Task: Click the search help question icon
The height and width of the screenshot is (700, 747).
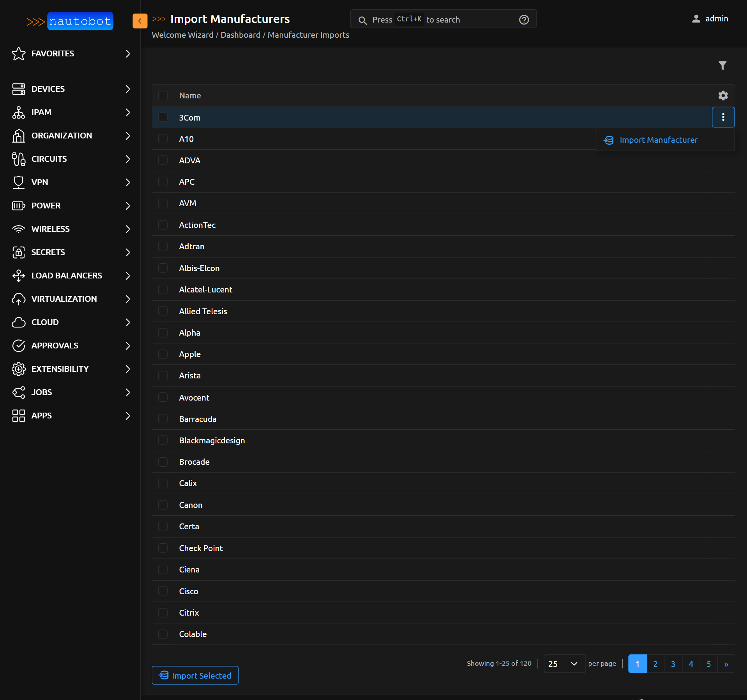Action: tap(524, 20)
